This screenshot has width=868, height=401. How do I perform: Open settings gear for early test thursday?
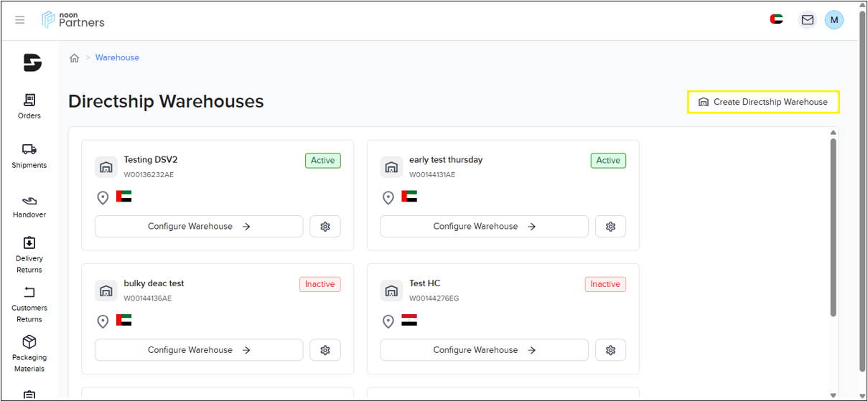tap(610, 227)
